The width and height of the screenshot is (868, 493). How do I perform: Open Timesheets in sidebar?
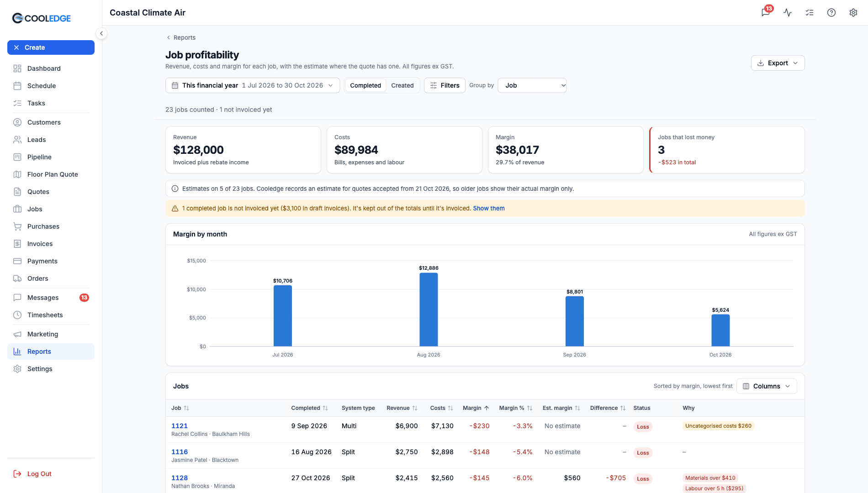pos(51,315)
